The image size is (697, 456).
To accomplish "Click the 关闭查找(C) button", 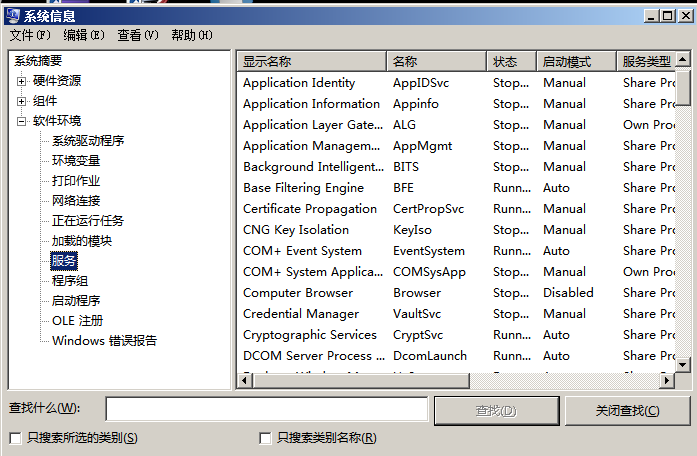I will pos(627,411).
